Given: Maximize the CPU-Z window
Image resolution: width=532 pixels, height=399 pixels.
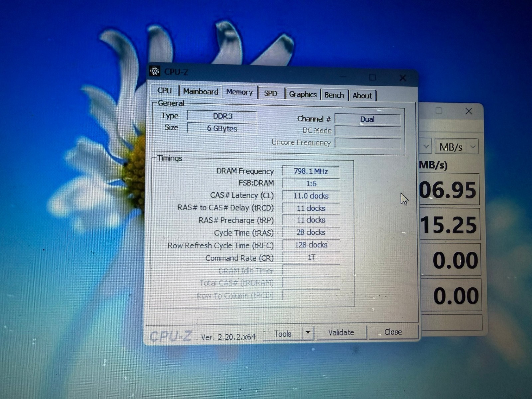Looking at the screenshot, I should [372, 77].
